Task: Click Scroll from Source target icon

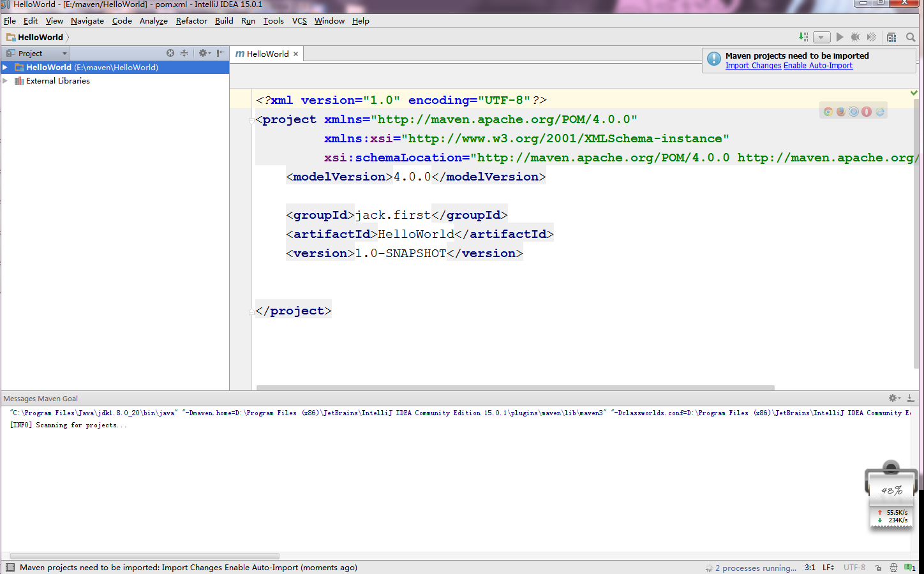Action: click(x=170, y=54)
